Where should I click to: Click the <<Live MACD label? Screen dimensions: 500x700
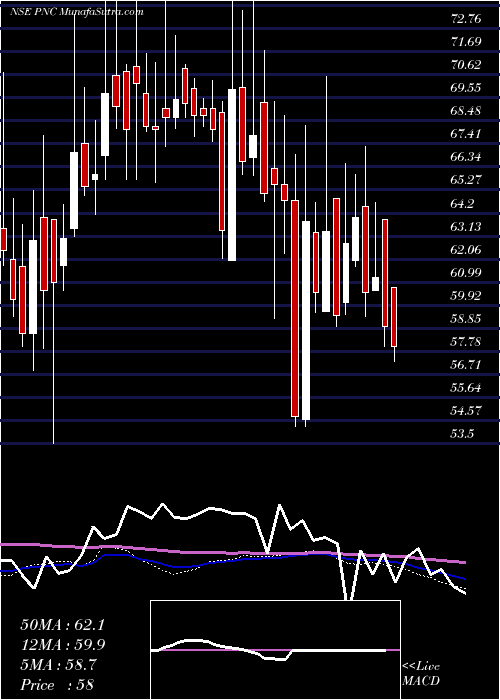[x=421, y=674]
